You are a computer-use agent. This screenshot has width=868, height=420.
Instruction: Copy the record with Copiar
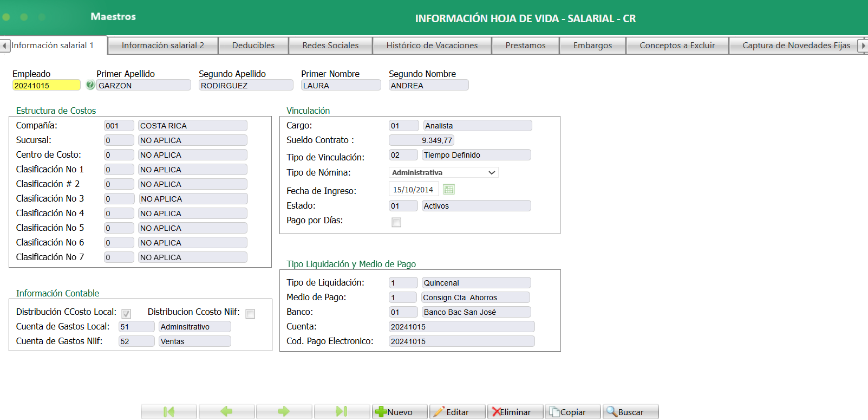point(573,412)
